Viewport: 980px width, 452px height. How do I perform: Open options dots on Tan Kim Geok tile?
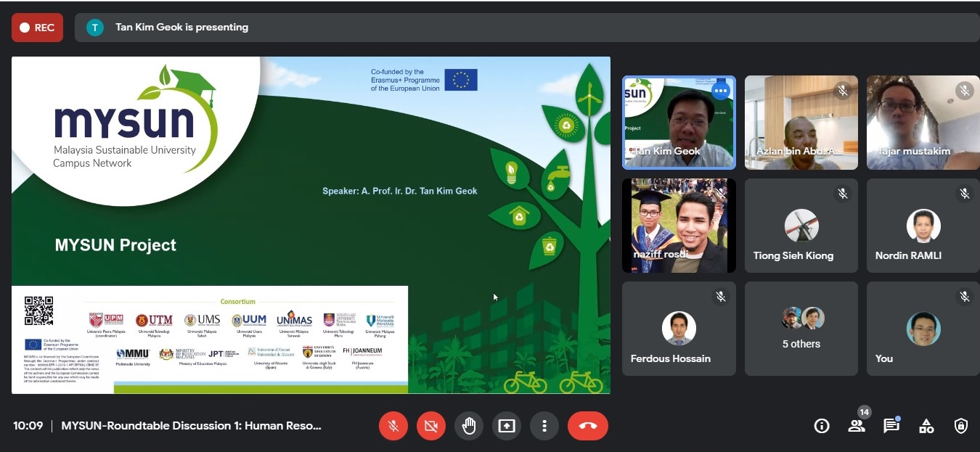click(x=720, y=91)
